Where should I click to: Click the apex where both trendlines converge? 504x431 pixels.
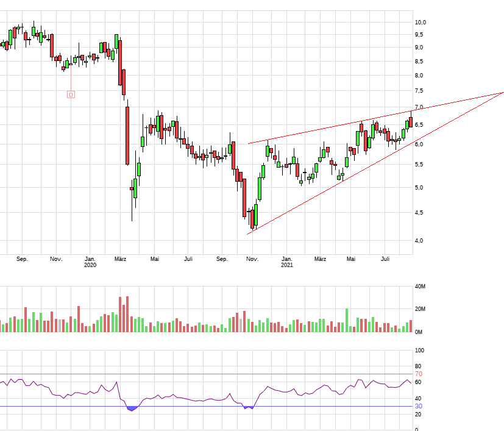[503, 92]
